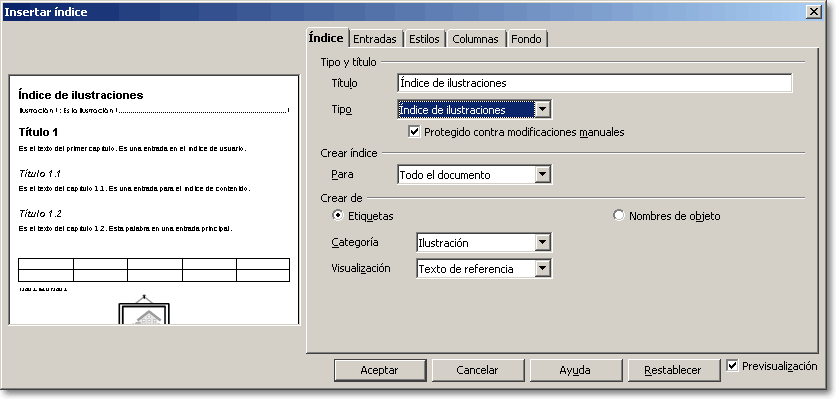This screenshot has width=836, height=399.
Task: Open the Fondo tab
Action: [x=526, y=39]
